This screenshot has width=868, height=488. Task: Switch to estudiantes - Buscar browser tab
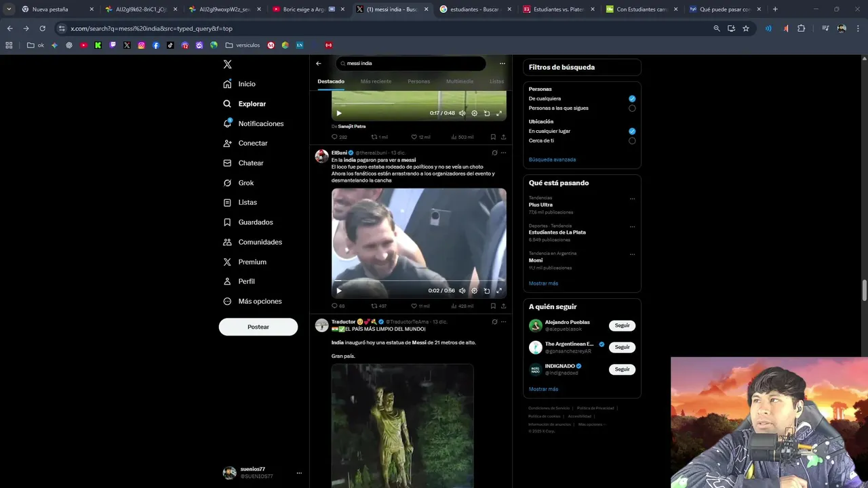pyautogui.click(x=475, y=9)
